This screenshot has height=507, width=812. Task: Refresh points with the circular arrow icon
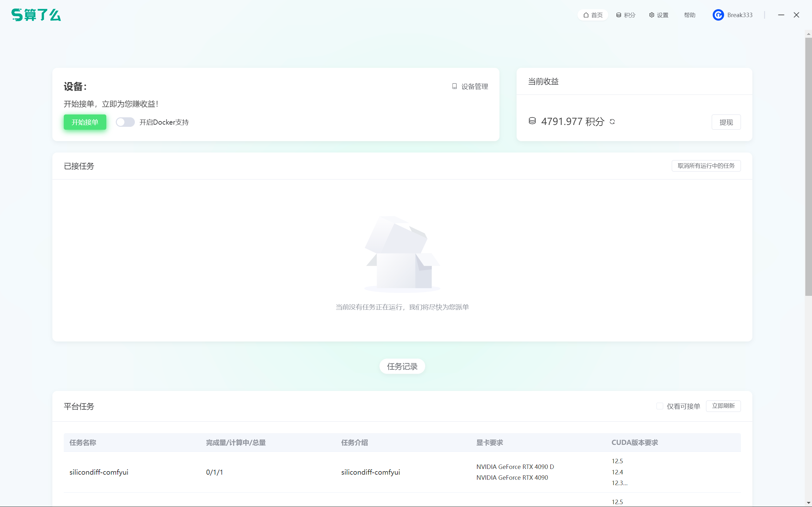point(612,122)
